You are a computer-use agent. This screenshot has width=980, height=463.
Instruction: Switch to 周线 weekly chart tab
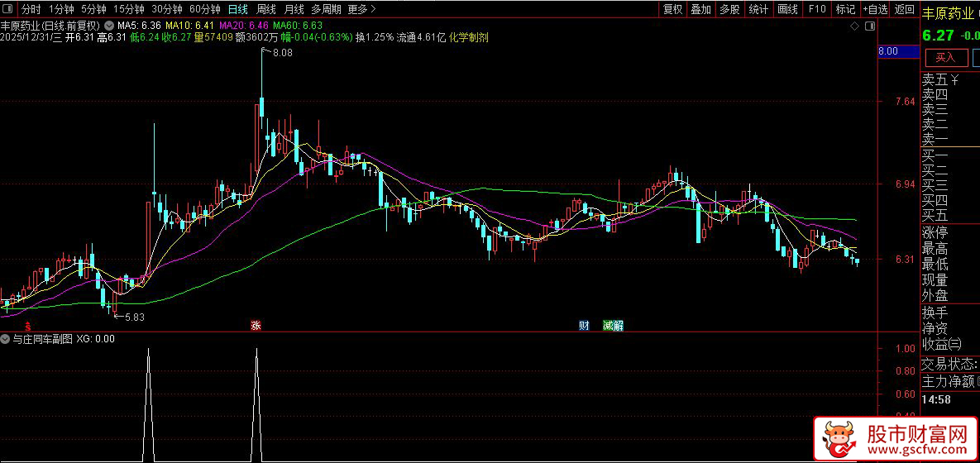pos(266,9)
